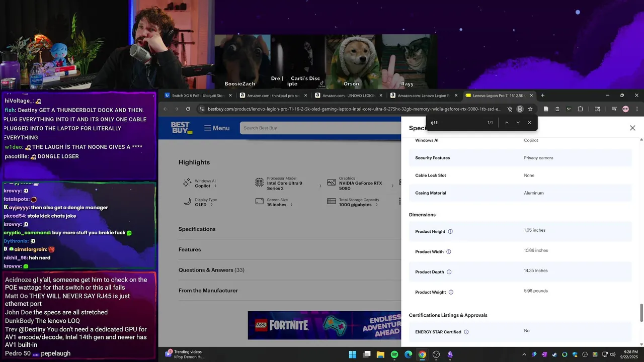Image resolution: width=644 pixels, height=362 pixels.
Task: Show info for Product Weight
Action: click(x=451, y=292)
